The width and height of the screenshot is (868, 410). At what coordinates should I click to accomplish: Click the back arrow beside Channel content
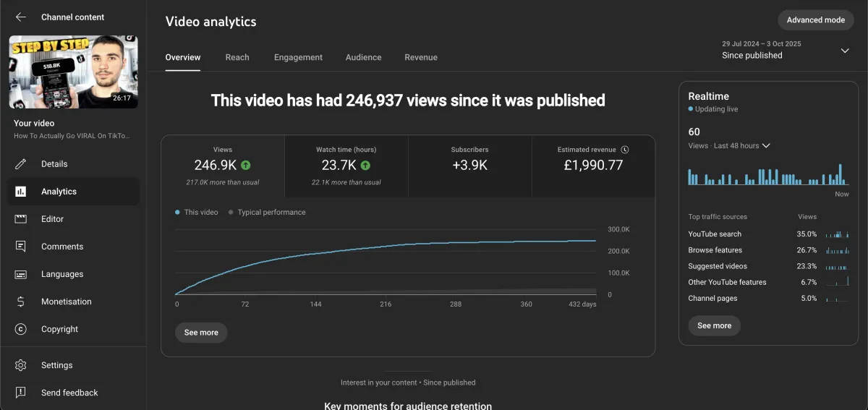tap(21, 17)
